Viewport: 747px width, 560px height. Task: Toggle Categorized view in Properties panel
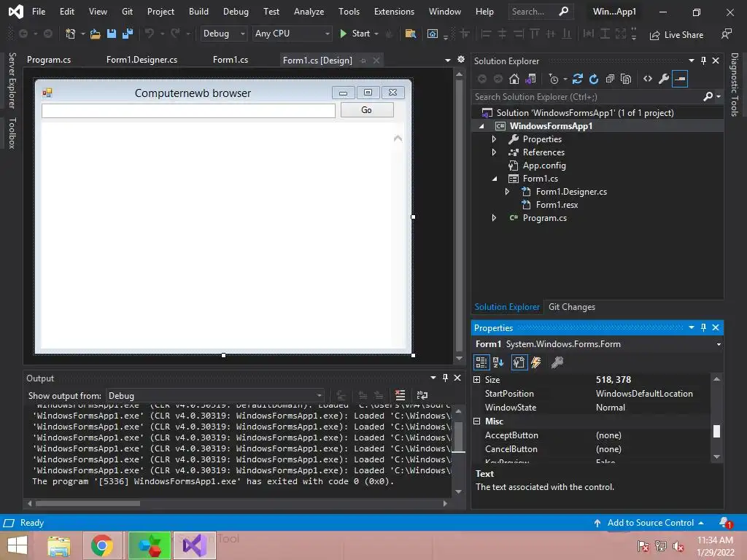(481, 362)
